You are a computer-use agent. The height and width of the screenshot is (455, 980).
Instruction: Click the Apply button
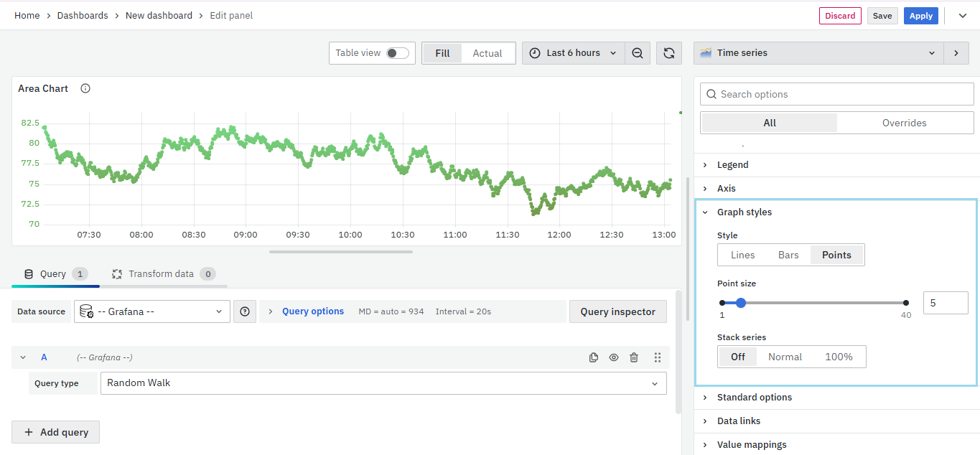point(920,16)
